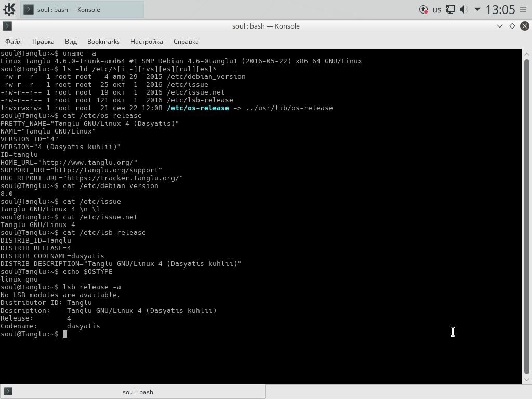Click the 13:05 clock
Screen dimensions: 532x399
point(500,9)
